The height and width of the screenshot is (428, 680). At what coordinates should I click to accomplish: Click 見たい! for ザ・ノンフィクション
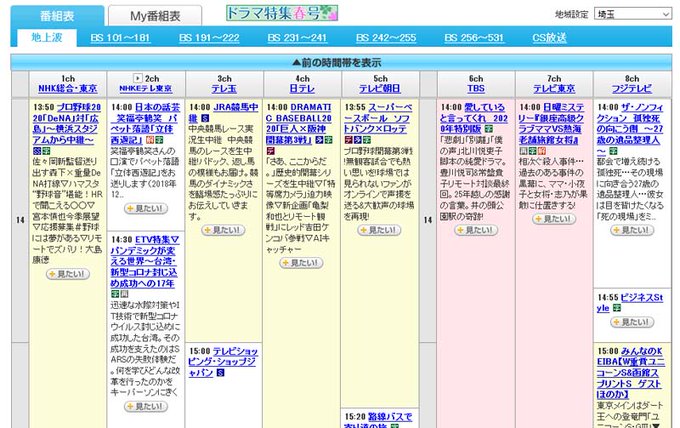click(632, 230)
